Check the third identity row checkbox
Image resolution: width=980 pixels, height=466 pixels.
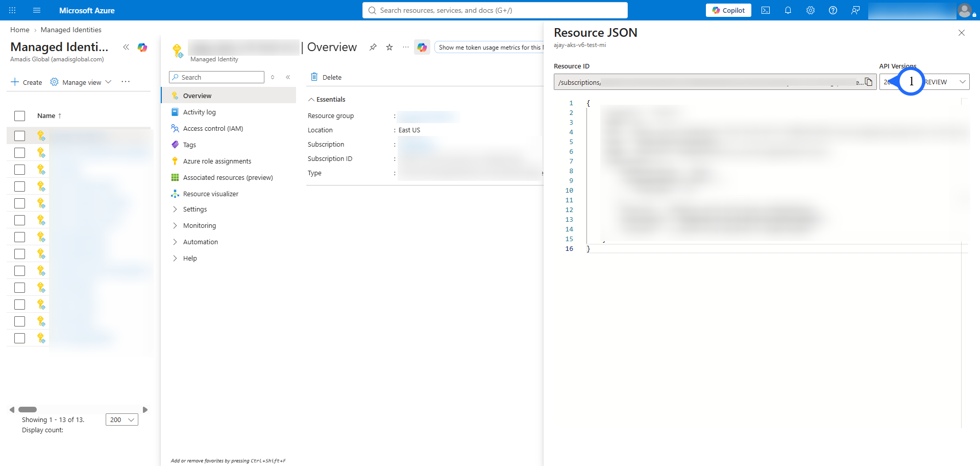coord(20,170)
